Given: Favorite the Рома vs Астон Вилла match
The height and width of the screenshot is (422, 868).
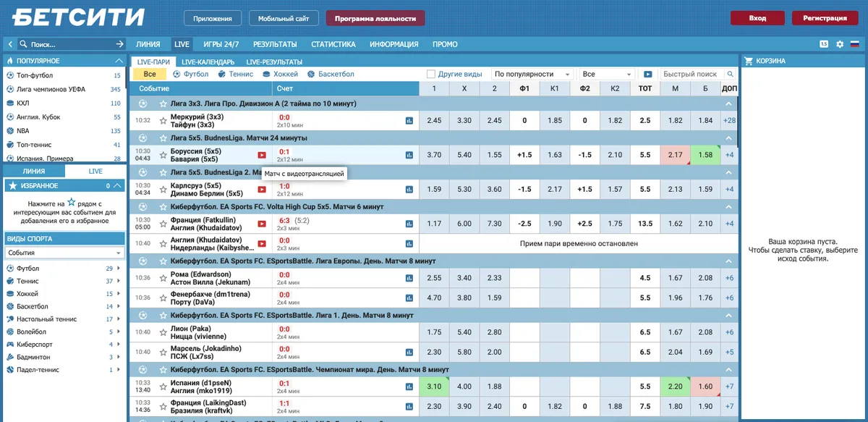Looking at the screenshot, I should tap(163, 279).
